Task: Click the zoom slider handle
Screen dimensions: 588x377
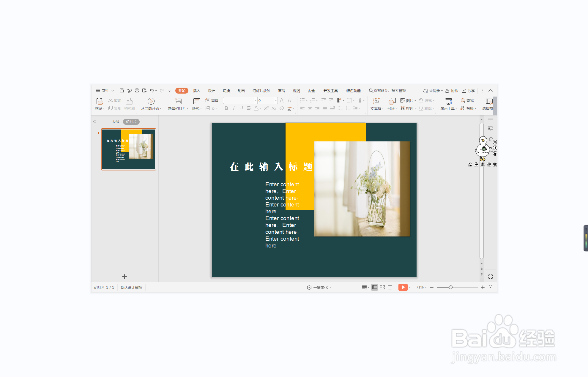Action: [x=451, y=287]
